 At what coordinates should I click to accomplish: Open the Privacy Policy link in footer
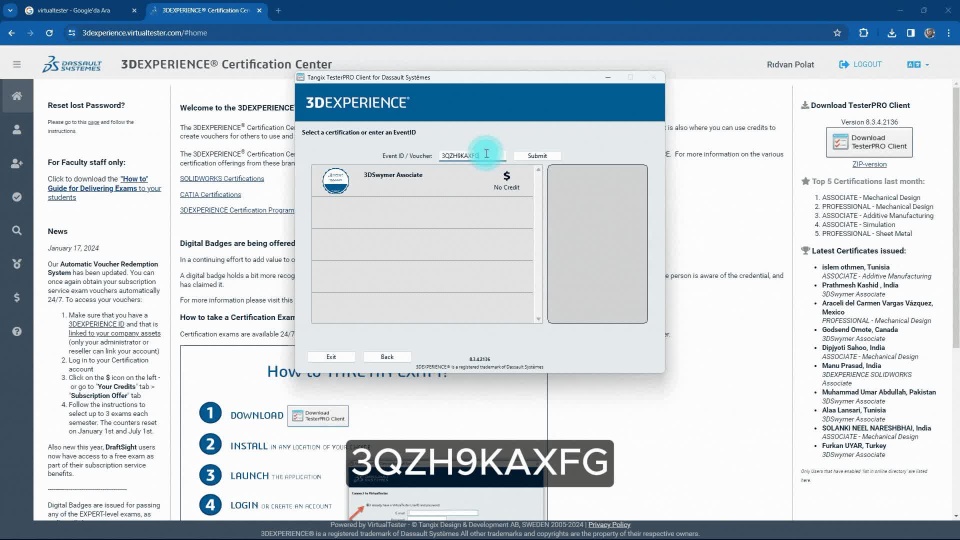pyautogui.click(x=609, y=525)
